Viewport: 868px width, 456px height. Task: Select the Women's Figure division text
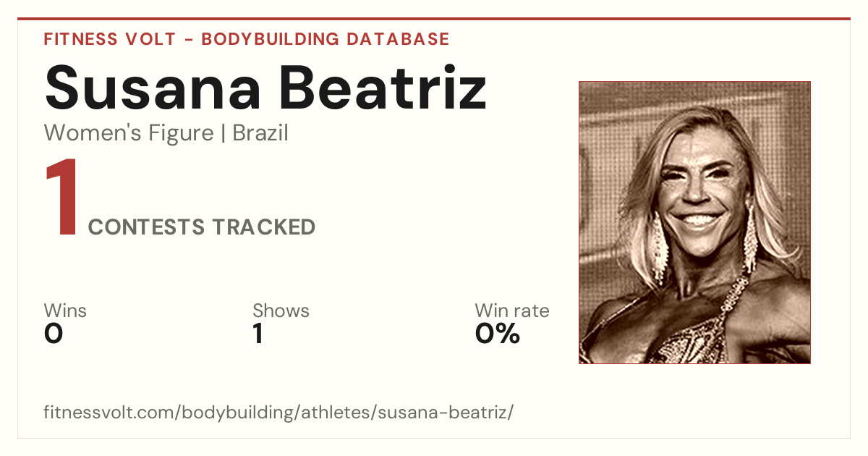pos(129,133)
